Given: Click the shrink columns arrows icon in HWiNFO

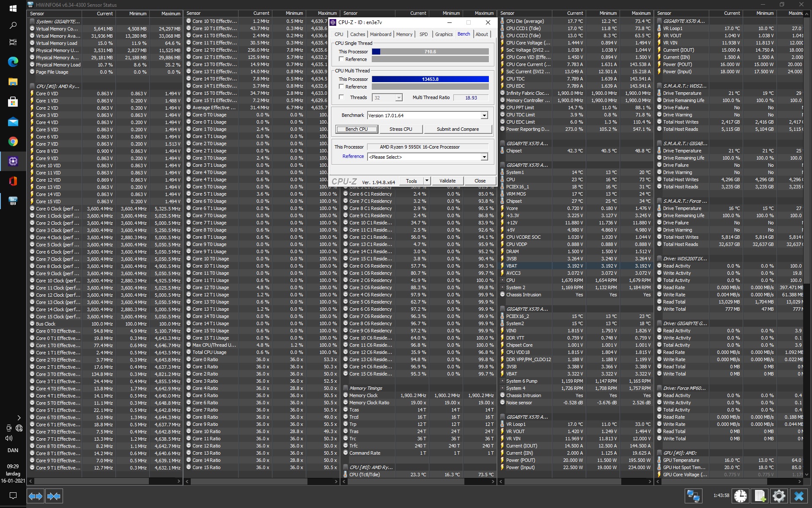Looking at the screenshot, I should pyautogui.click(x=54, y=496).
